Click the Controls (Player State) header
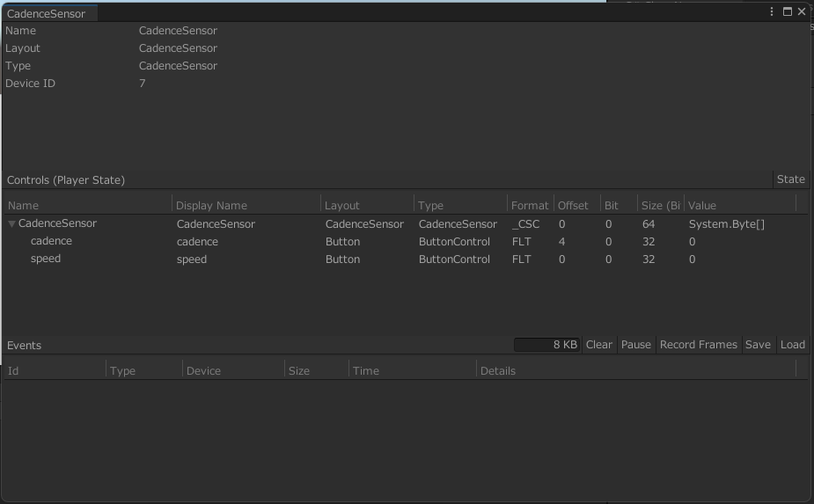Image resolution: width=814 pixels, height=504 pixels. (66, 180)
